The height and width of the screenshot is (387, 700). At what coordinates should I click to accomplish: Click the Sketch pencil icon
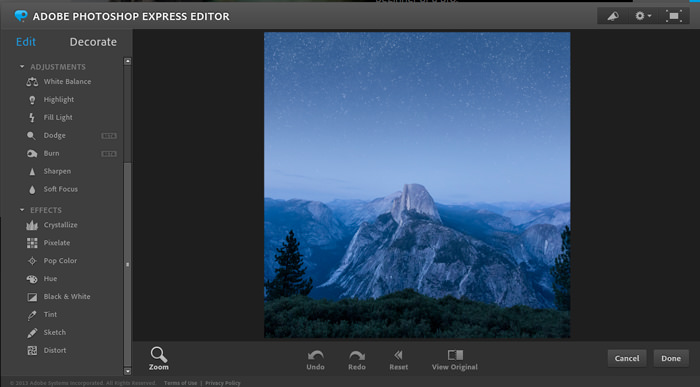click(32, 333)
